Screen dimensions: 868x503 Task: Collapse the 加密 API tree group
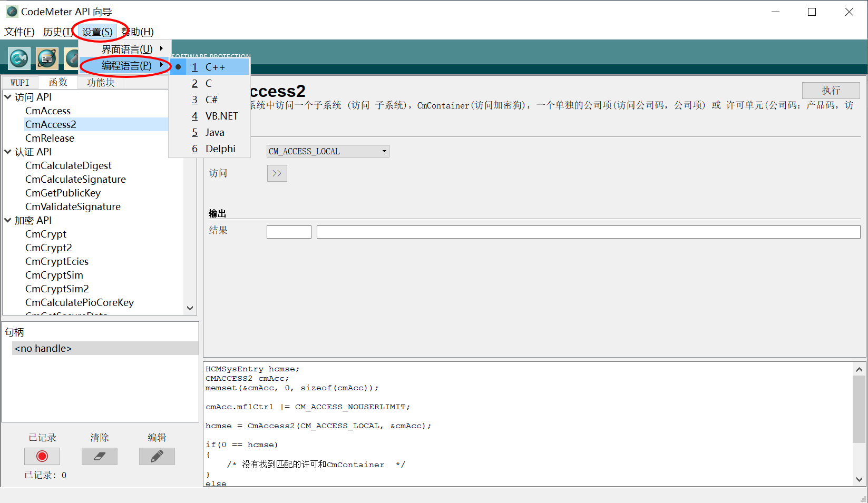[8, 220]
